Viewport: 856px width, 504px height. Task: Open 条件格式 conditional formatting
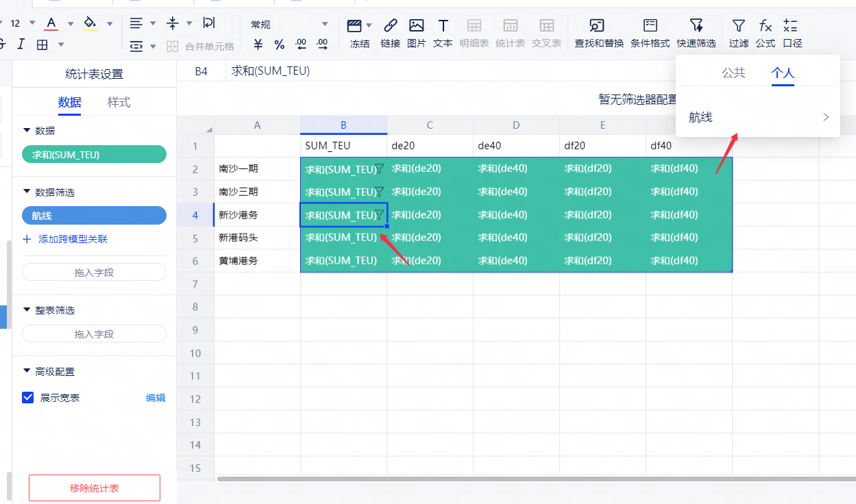click(x=650, y=27)
